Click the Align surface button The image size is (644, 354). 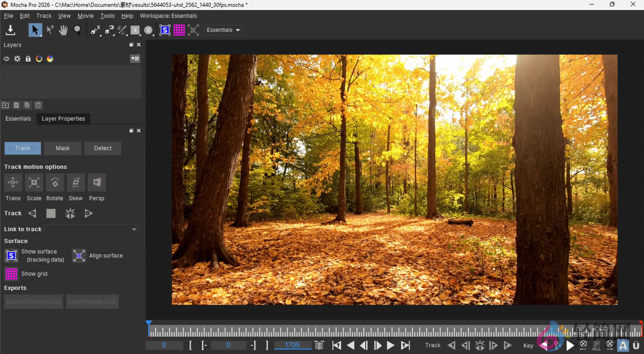[79, 255]
